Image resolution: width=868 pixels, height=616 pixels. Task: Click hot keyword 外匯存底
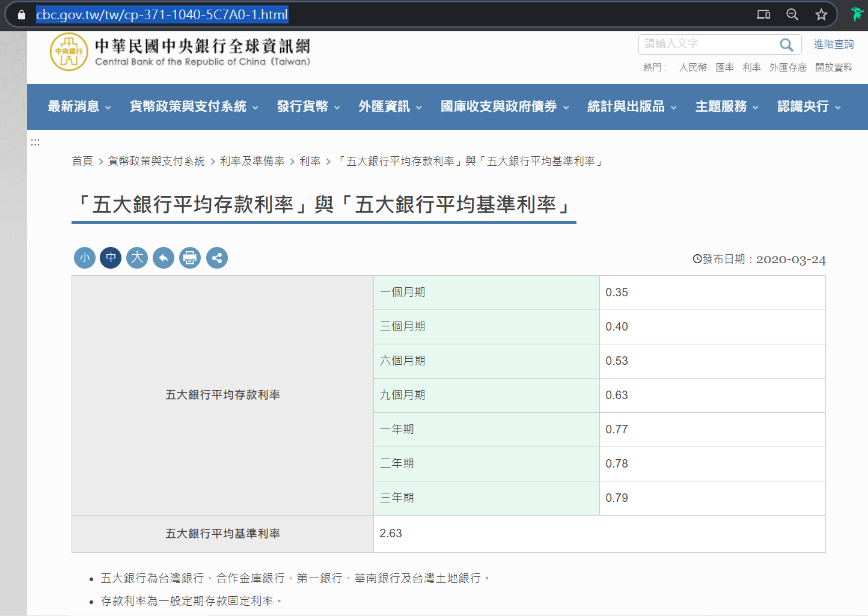pos(788,67)
